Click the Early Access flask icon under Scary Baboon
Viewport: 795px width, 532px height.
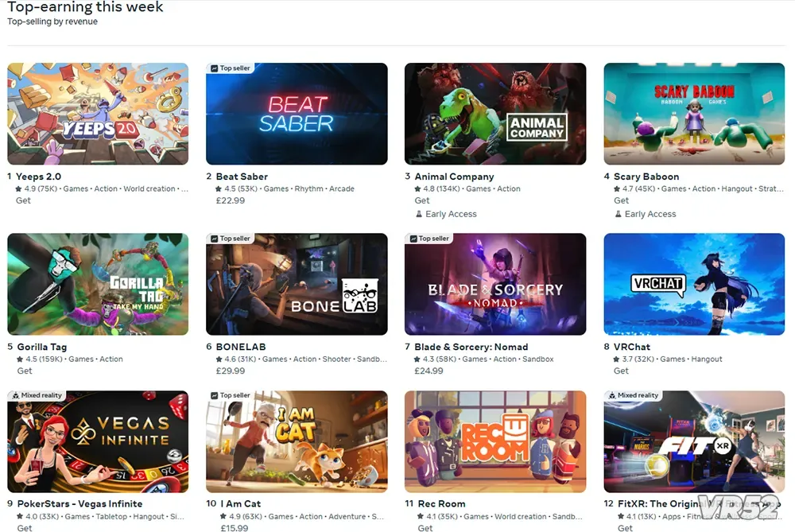point(618,214)
